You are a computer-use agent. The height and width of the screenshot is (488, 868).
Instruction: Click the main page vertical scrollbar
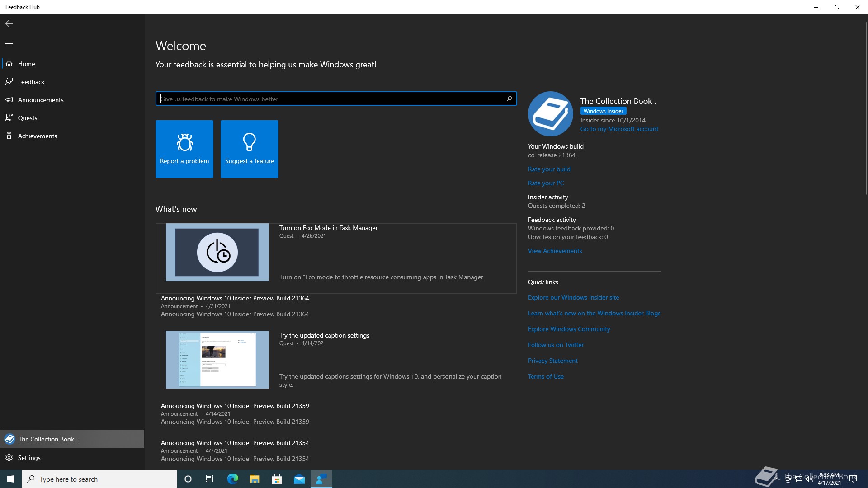[866, 108]
